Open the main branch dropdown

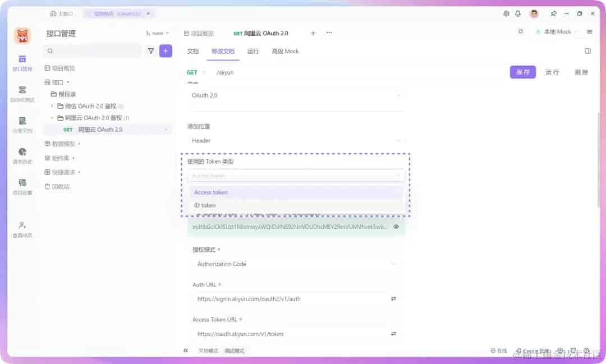tap(157, 33)
